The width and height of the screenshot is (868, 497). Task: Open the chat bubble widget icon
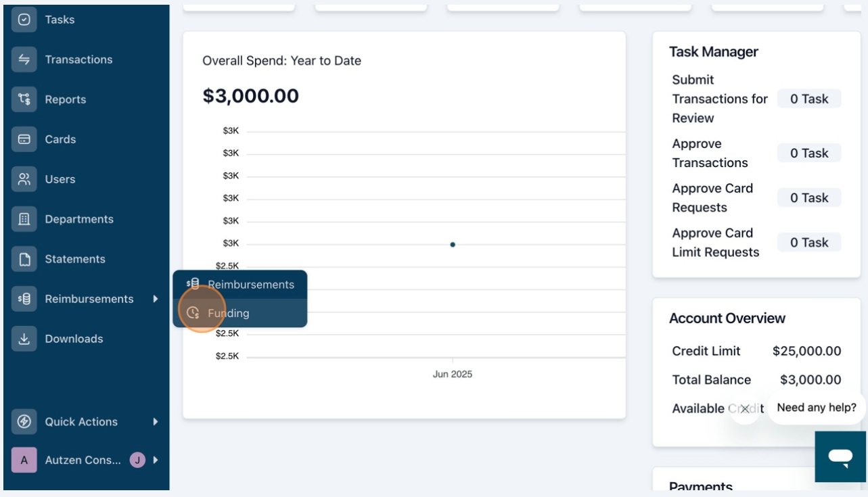click(x=840, y=457)
